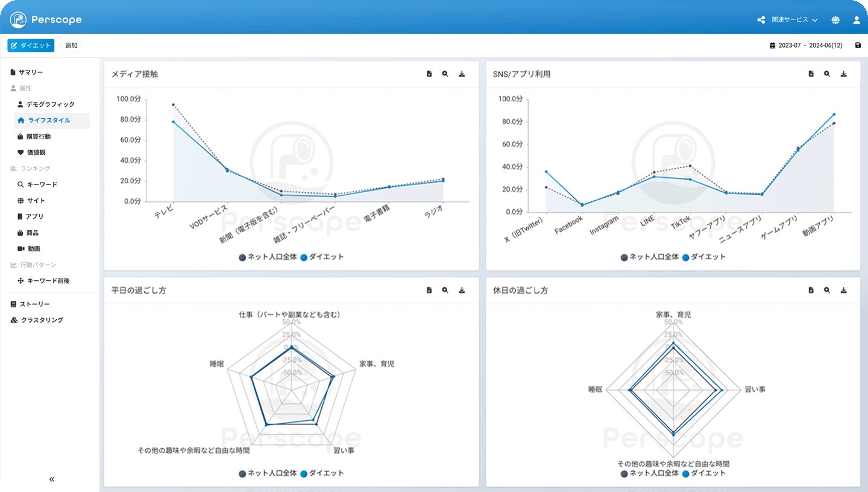Viewport: 868px width, 492px height.
Task: Zoom the SNS/アプリ利用 chart with magnifier icon
Action: (x=827, y=74)
